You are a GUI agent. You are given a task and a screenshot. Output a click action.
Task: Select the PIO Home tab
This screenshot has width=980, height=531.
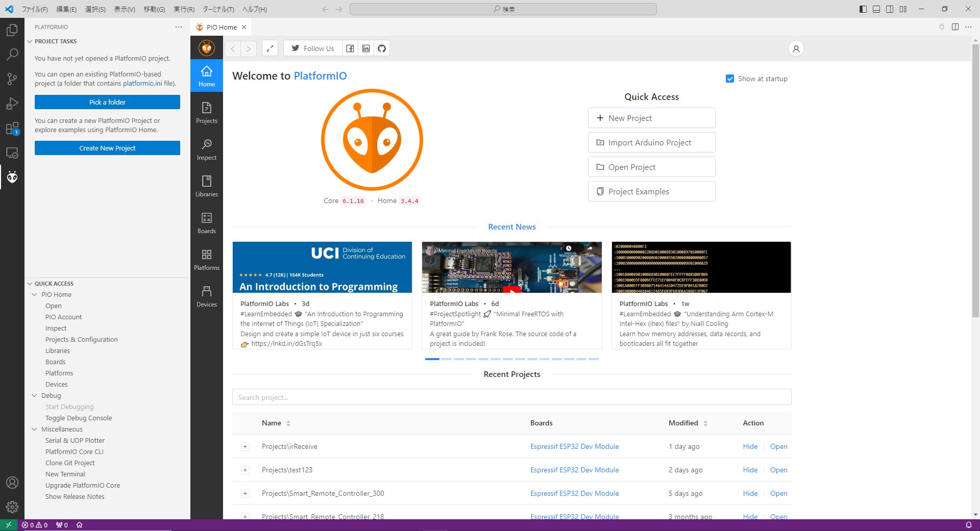click(221, 27)
